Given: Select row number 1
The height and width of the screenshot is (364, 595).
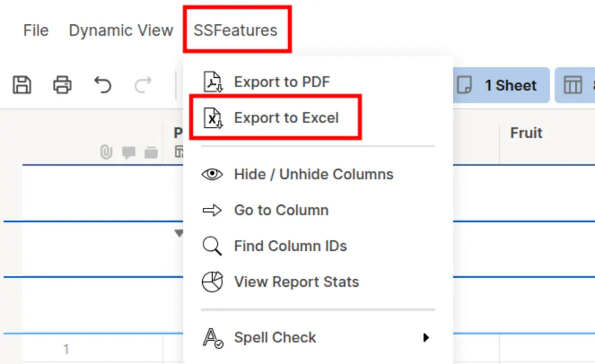Looking at the screenshot, I should click(66, 349).
